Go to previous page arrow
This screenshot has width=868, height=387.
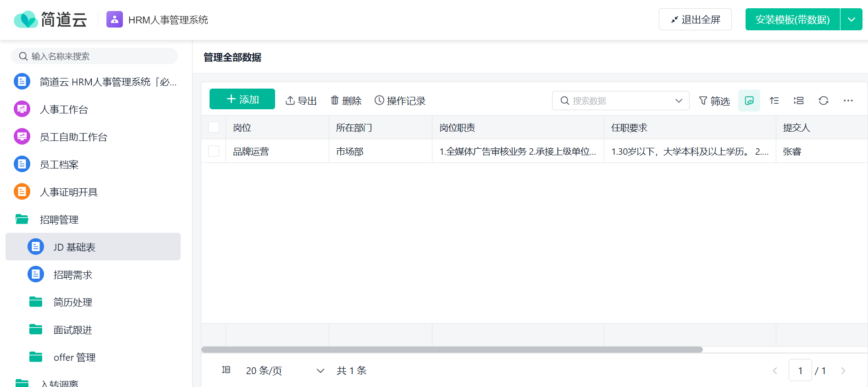775,370
